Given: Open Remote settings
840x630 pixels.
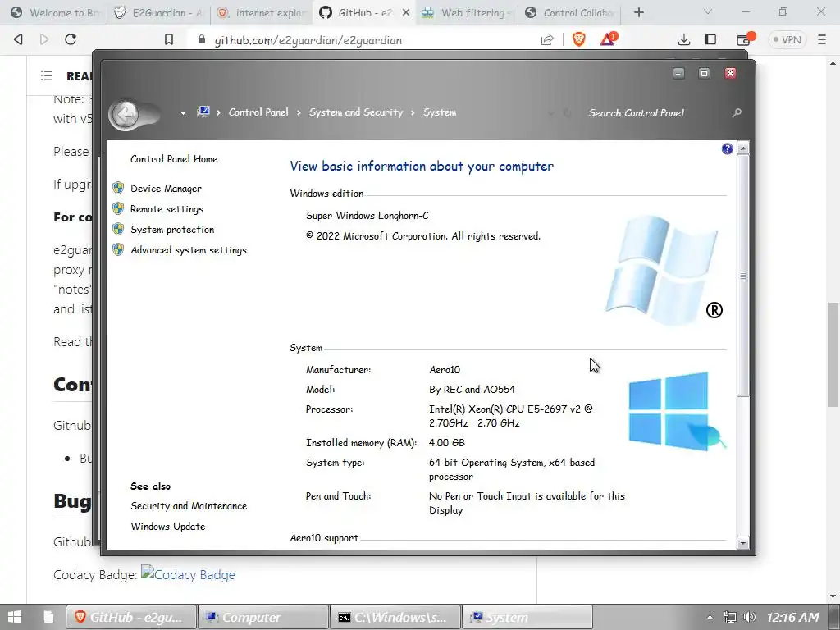Looking at the screenshot, I should pyautogui.click(x=167, y=209).
